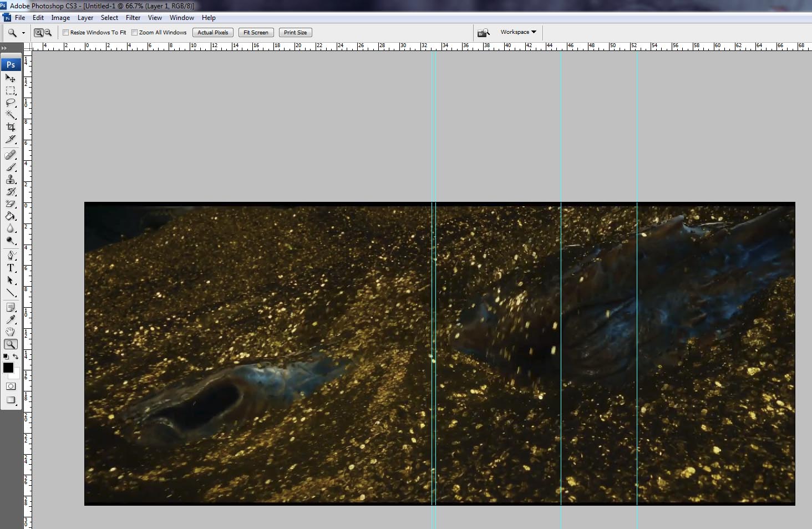Check the Zoom All Windows option
This screenshot has width=812, height=529.
pyautogui.click(x=135, y=33)
